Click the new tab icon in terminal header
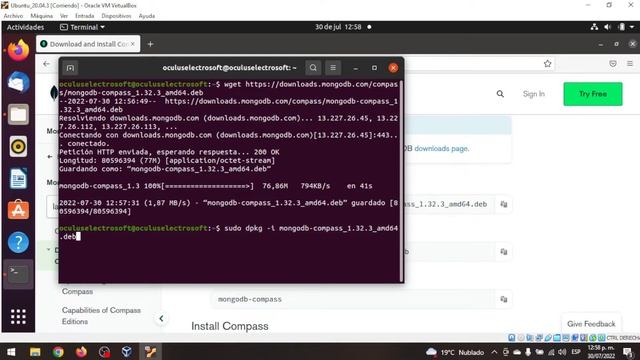Image resolution: width=640 pixels, height=360 pixels. pos(70,68)
